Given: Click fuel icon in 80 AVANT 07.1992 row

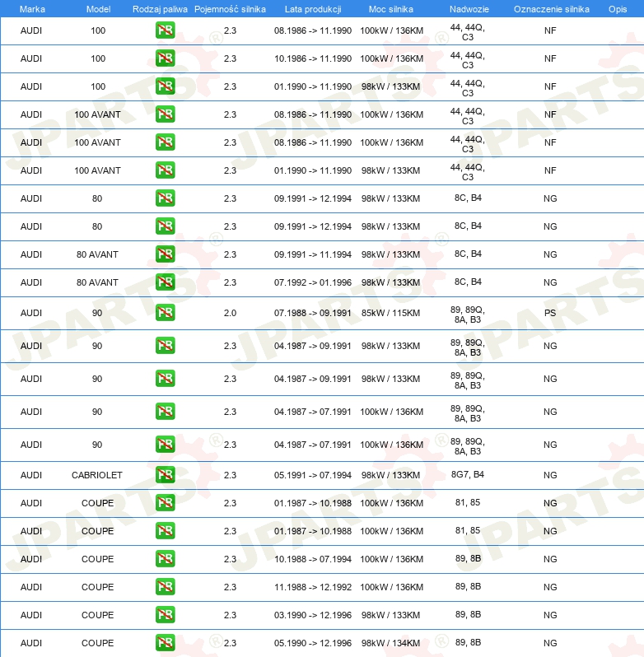Looking at the screenshot, I should (x=165, y=282).
